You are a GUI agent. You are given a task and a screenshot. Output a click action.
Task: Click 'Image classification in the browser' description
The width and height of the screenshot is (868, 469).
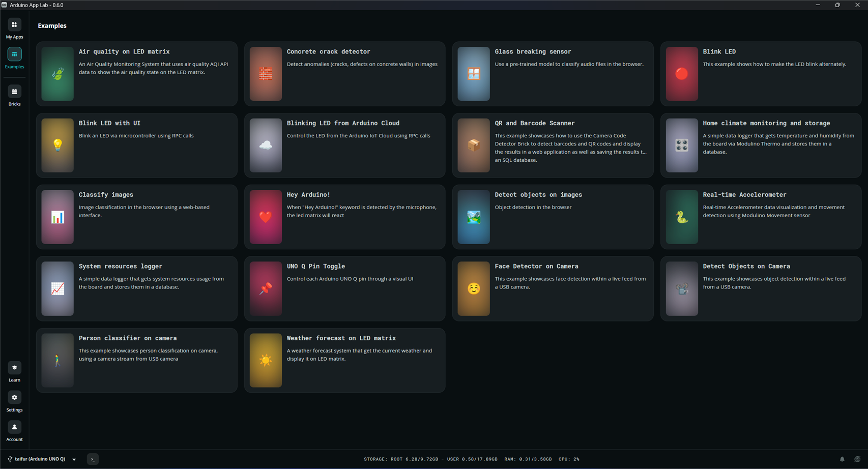click(144, 211)
